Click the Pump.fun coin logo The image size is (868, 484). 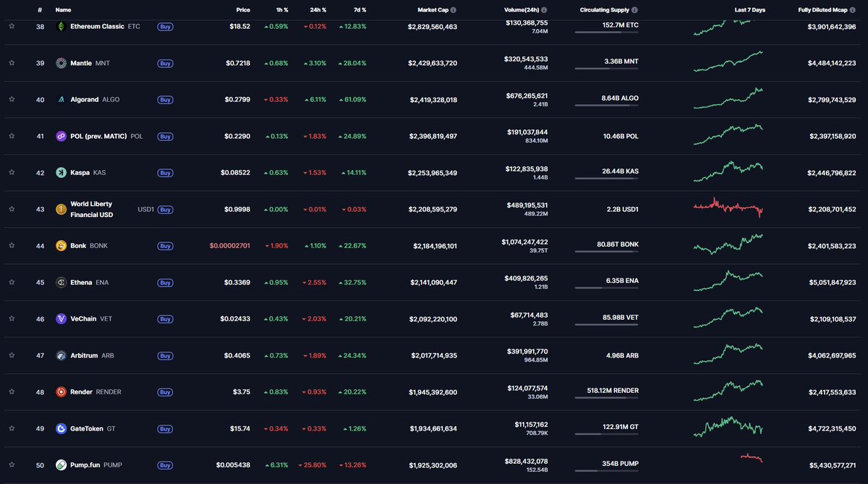click(61, 464)
